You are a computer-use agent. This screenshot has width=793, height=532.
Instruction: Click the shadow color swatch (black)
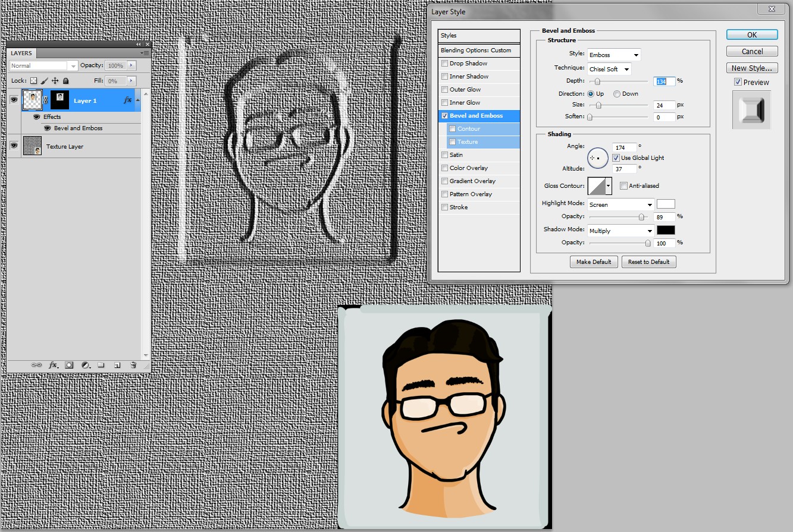pyautogui.click(x=666, y=230)
